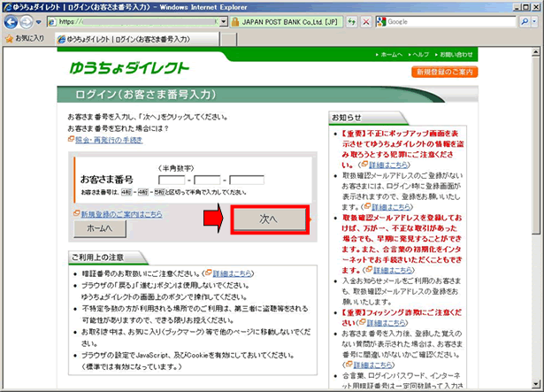Open 詳細はこちら link for 暗証番号 notice
Screen dimensions: 544x392
(232, 273)
